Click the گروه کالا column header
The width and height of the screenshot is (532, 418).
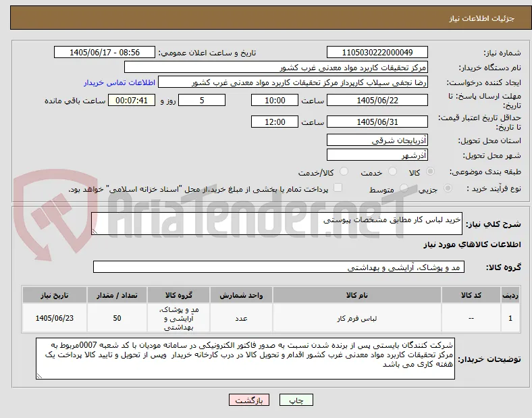179,295
